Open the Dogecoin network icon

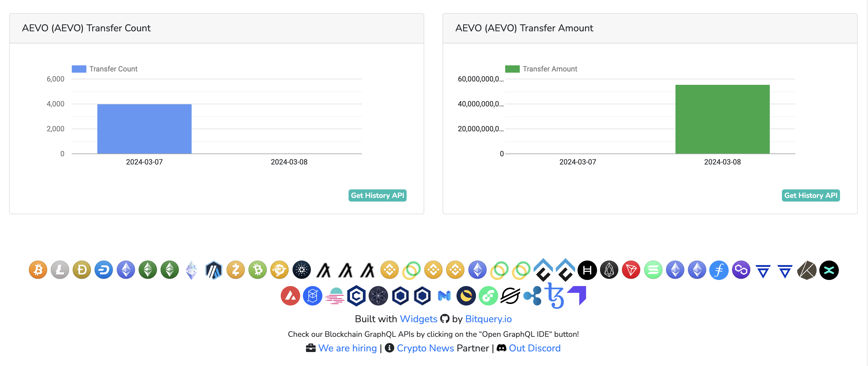pos(82,270)
